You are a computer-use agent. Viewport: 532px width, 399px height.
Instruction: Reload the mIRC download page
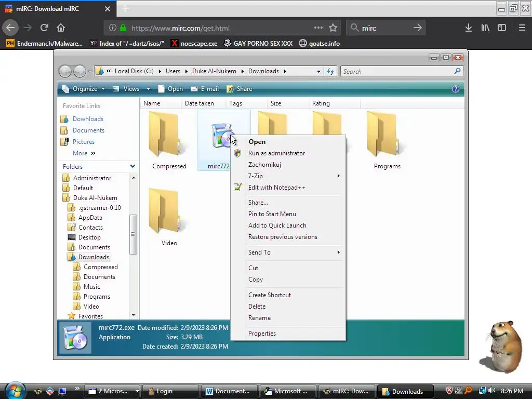(x=44, y=28)
